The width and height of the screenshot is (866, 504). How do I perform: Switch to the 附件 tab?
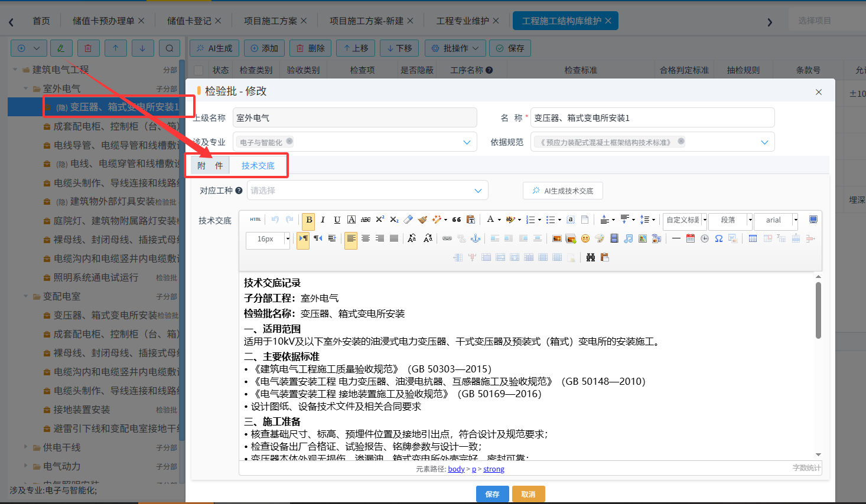click(210, 166)
